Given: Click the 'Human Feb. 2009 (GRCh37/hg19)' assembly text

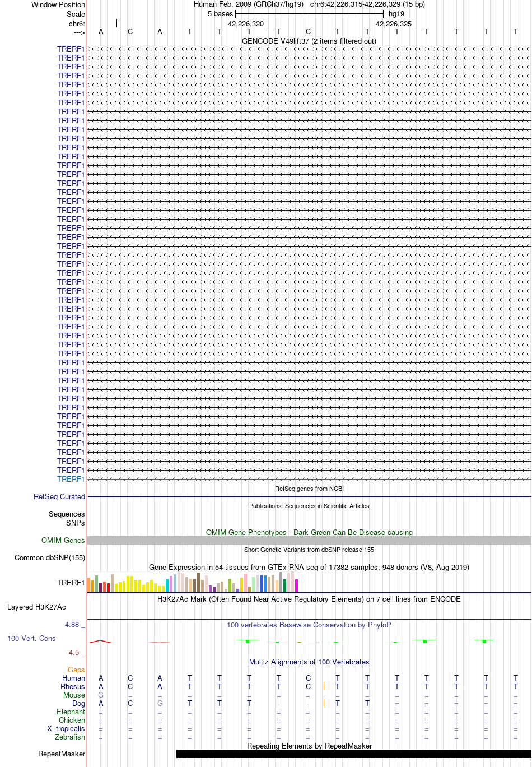Looking at the screenshot, I should coord(249,4).
